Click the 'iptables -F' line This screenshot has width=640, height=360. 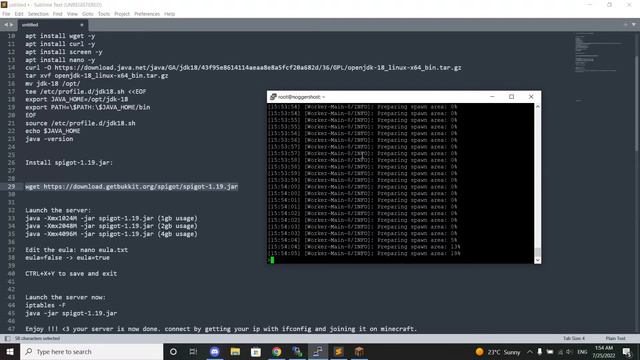coord(45,305)
